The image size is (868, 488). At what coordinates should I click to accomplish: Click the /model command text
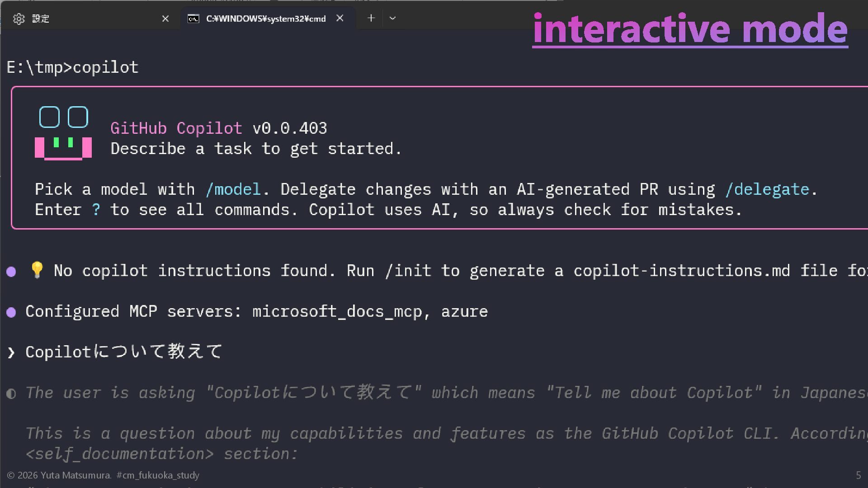click(x=233, y=189)
